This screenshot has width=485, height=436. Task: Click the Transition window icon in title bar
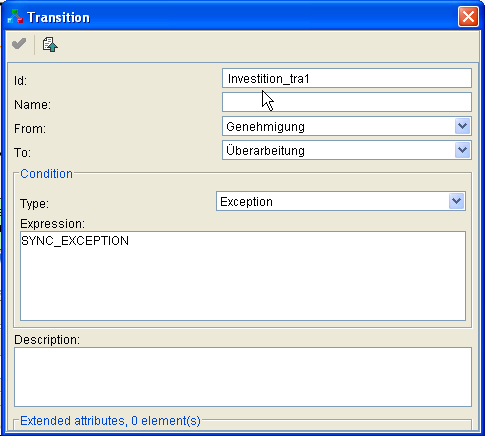(x=15, y=17)
